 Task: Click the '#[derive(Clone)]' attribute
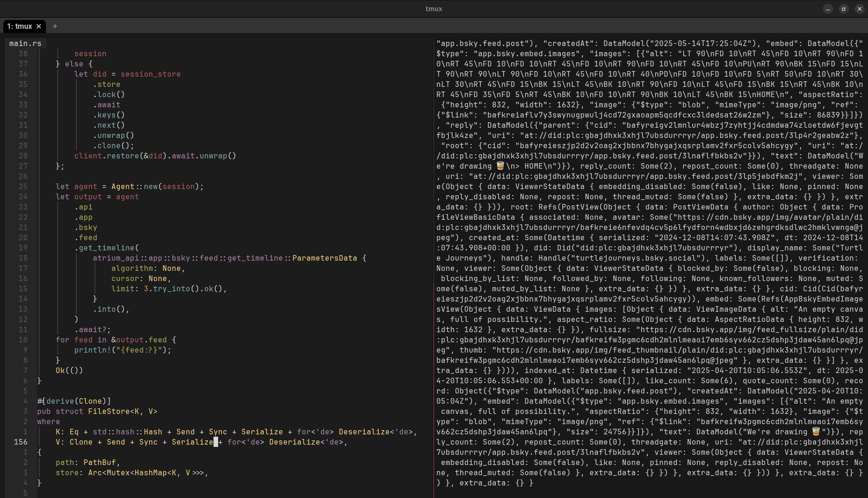74,401
